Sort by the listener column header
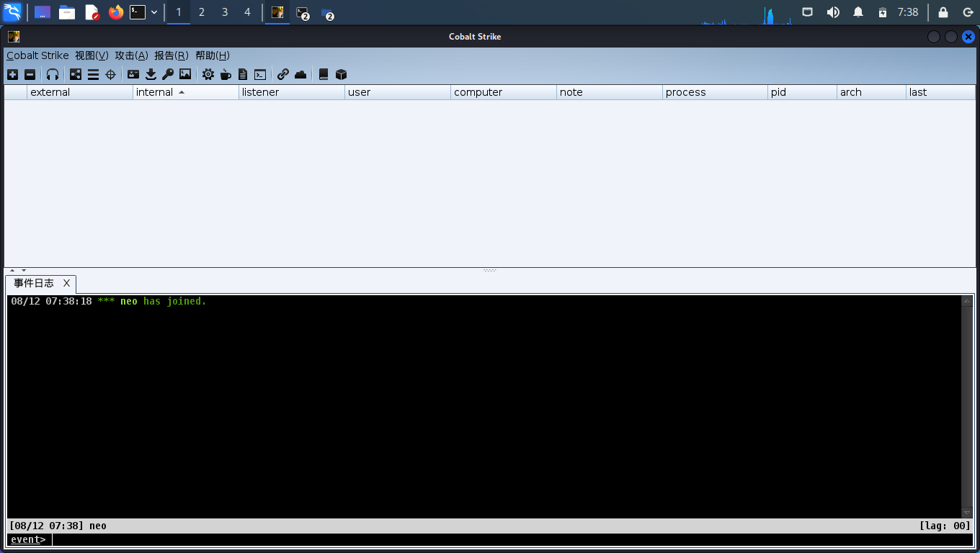This screenshot has height=553, width=980. coord(292,92)
